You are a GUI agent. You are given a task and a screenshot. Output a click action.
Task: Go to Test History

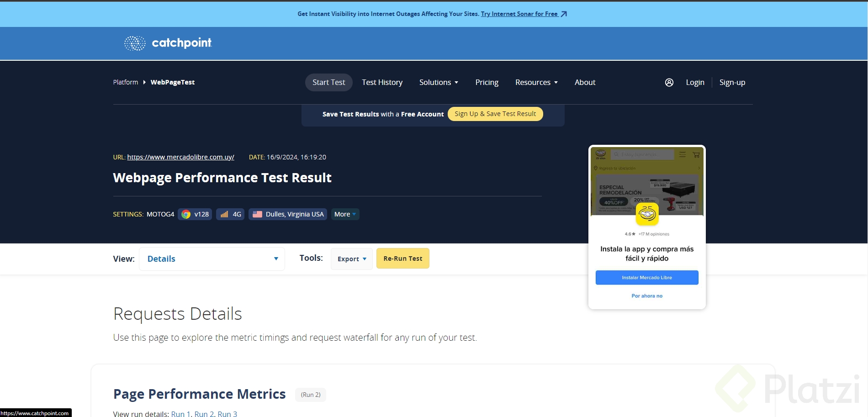point(382,82)
